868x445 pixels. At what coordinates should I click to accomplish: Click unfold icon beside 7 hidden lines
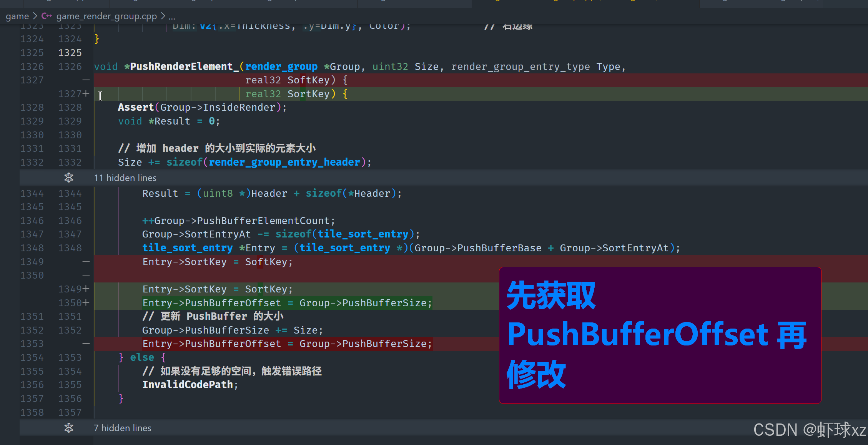click(69, 428)
